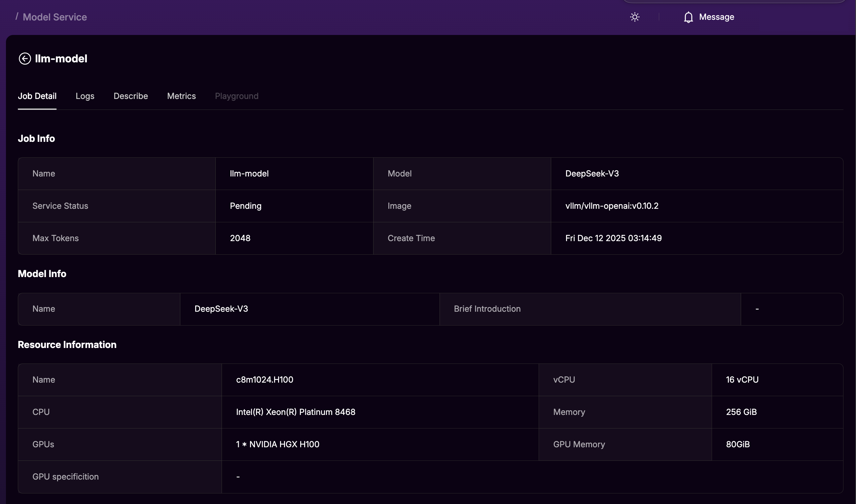
Task: Click the Resource Information heading
Action: click(67, 345)
